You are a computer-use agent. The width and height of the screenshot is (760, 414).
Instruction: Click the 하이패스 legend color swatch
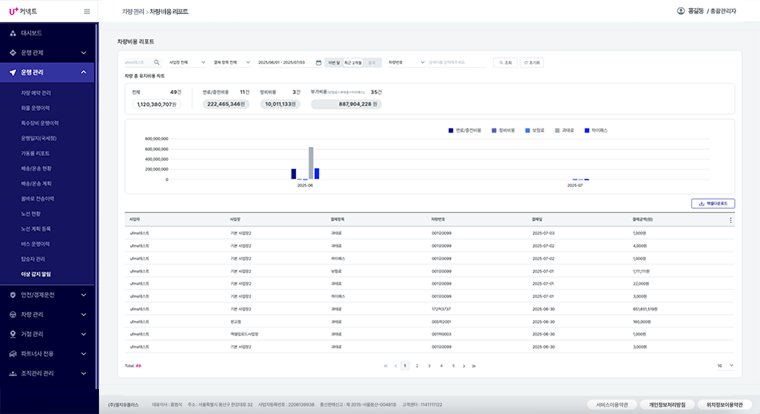pyautogui.click(x=587, y=130)
